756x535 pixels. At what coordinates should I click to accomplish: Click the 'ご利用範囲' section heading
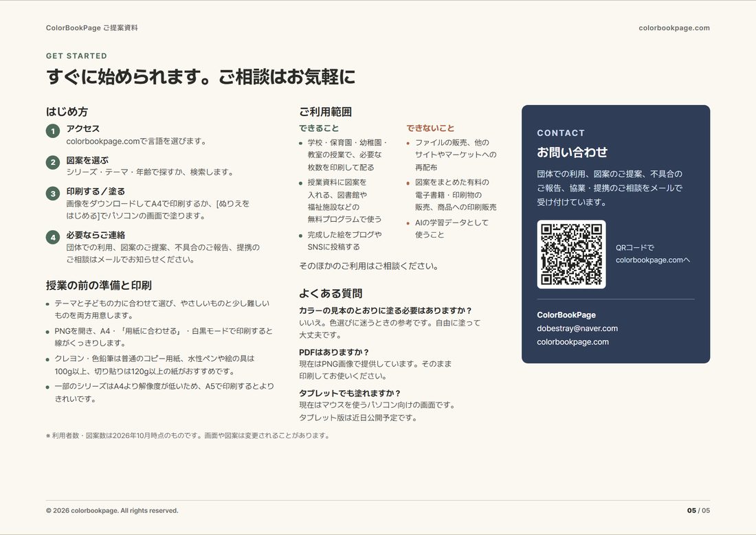pos(326,112)
